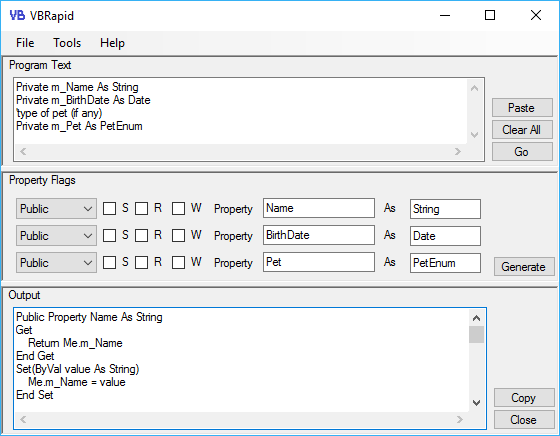Click the Program Text horizontal scroll left arrow

[x=23, y=151]
